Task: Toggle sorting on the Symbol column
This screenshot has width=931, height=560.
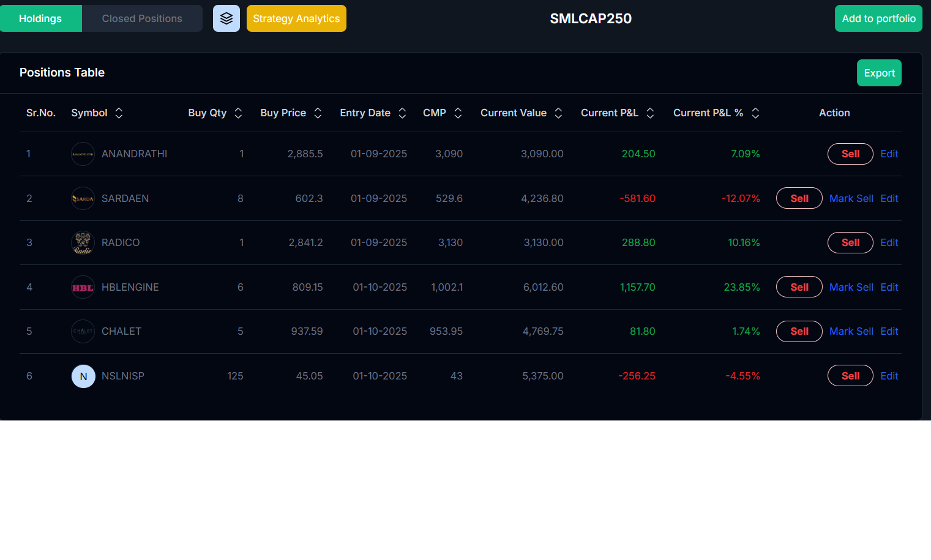Action: coord(119,113)
